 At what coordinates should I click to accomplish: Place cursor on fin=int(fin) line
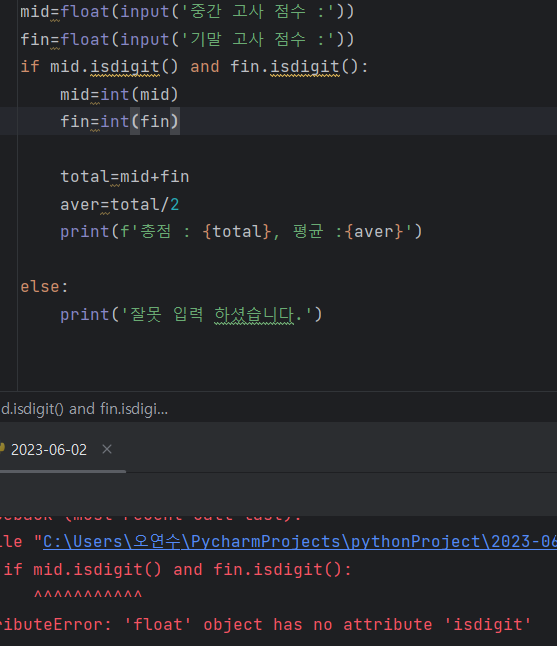[x=119, y=122]
